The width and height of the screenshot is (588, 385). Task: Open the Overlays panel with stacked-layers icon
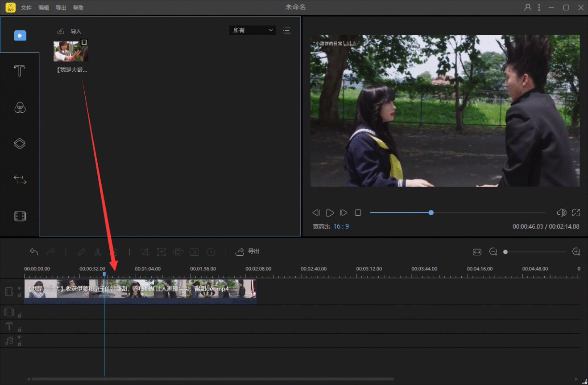(x=20, y=143)
